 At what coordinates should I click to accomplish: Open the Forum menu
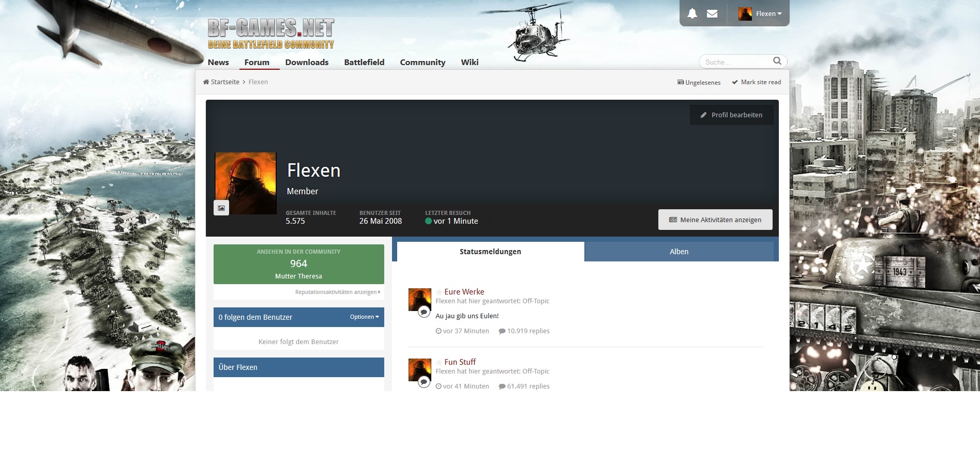pos(257,62)
